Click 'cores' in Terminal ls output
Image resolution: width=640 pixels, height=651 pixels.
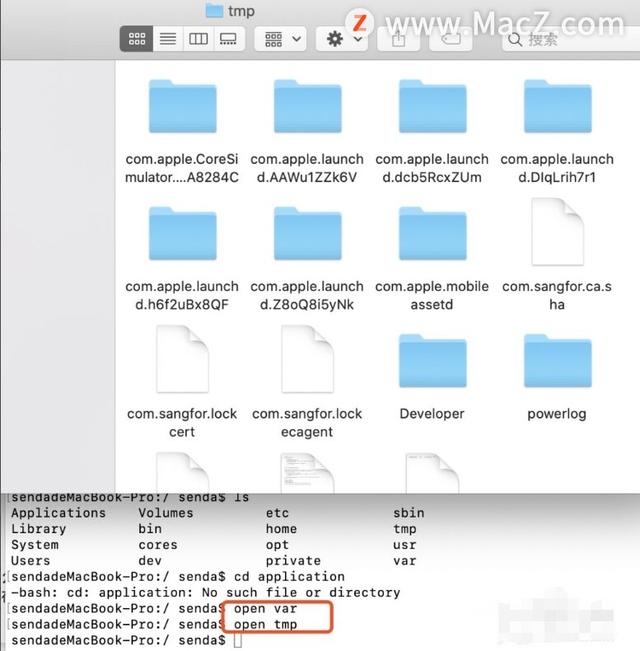point(158,545)
